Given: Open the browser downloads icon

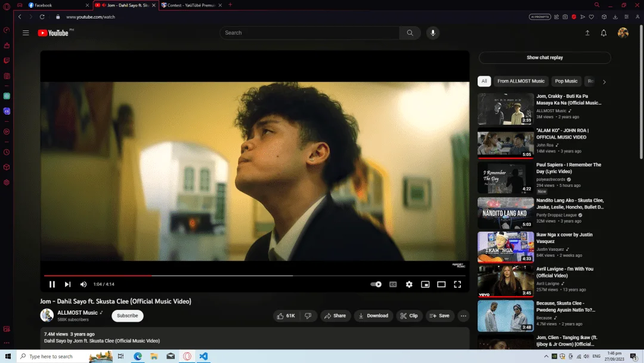Looking at the screenshot, I should (615, 17).
